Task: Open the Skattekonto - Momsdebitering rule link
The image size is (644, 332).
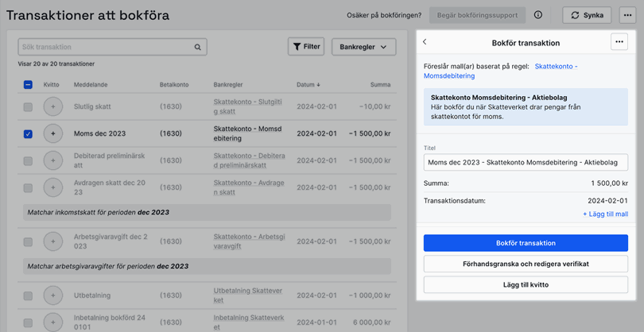Action: coord(555,67)
